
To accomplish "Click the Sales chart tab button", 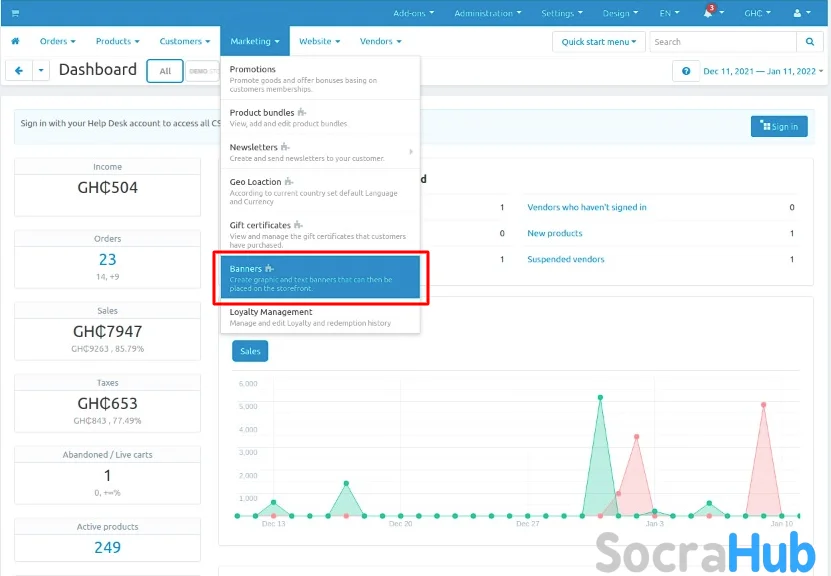I will click(x=250, y=351).
